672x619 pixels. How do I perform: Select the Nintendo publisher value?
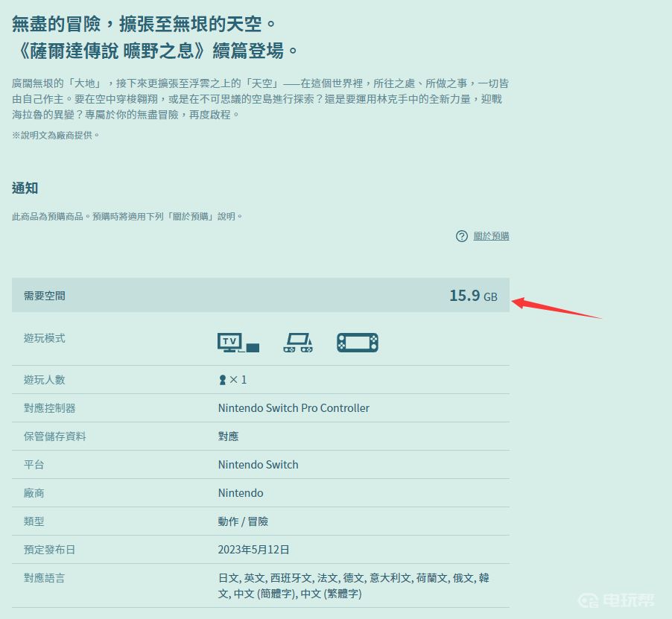241,493
